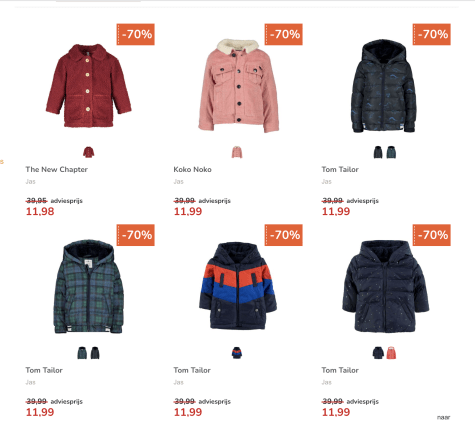
Task: Pick the coral red variant of the star-print jacket
Action: (x=391, y=353)
